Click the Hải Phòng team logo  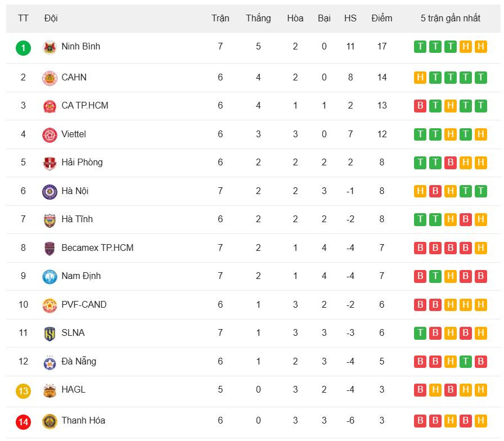tap(50, 163)
